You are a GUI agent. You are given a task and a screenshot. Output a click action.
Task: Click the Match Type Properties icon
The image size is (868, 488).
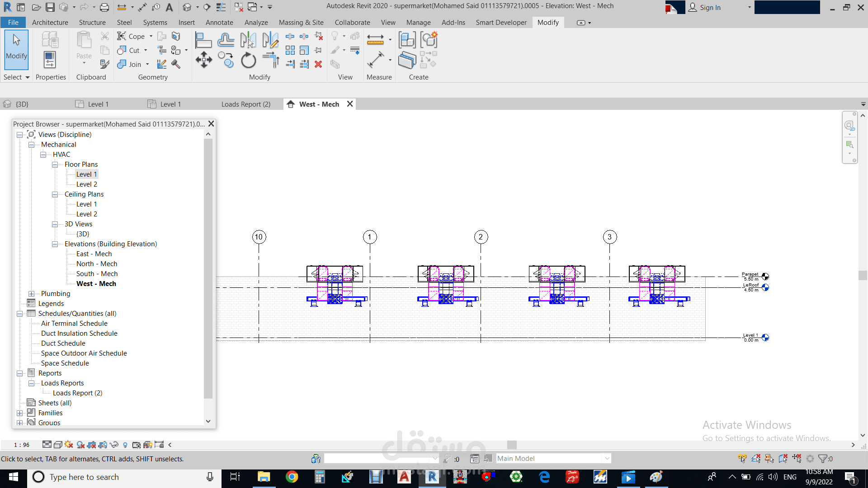pos(104,64)
